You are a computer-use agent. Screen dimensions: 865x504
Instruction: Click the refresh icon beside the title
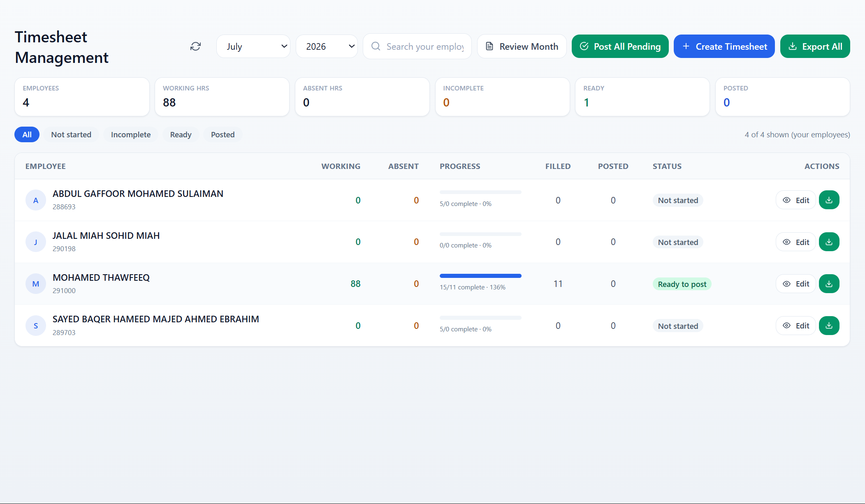tap(196, 46)
